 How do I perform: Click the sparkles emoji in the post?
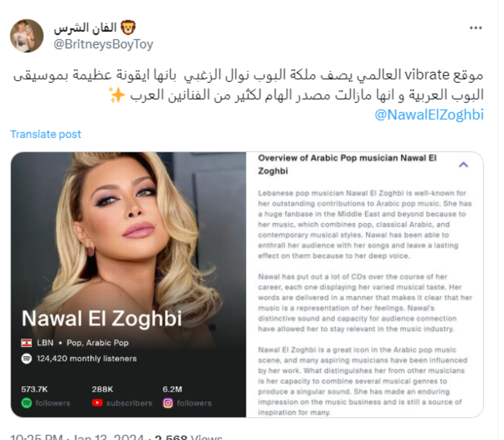117,95
